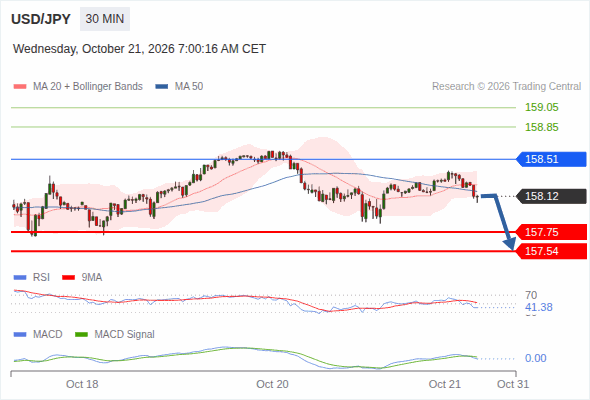Click the MA 50 blue legend swatch
The width and height of the screenshot is (590, 400).
click(162, 87)
